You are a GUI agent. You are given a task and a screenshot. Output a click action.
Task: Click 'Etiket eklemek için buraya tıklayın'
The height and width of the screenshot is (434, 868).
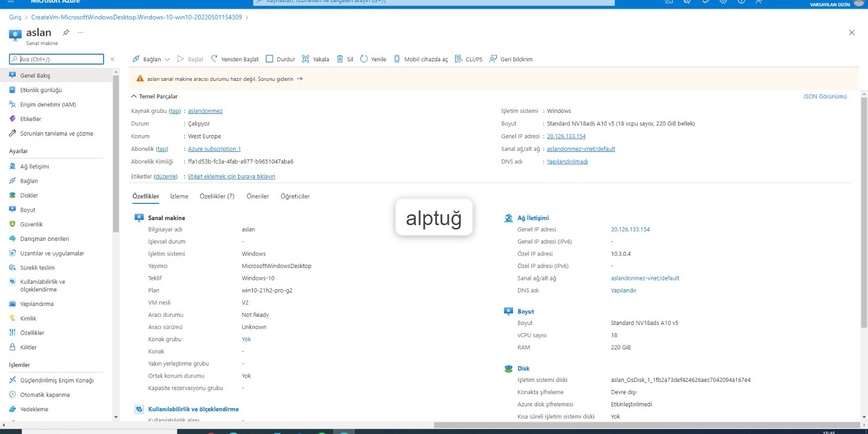[x=232, y=177]
